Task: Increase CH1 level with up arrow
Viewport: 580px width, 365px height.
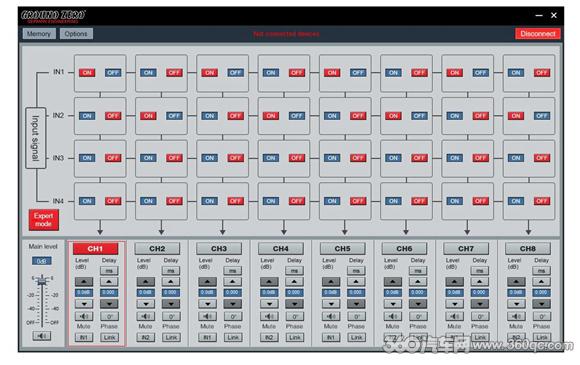Action: [x=84, y=282]
